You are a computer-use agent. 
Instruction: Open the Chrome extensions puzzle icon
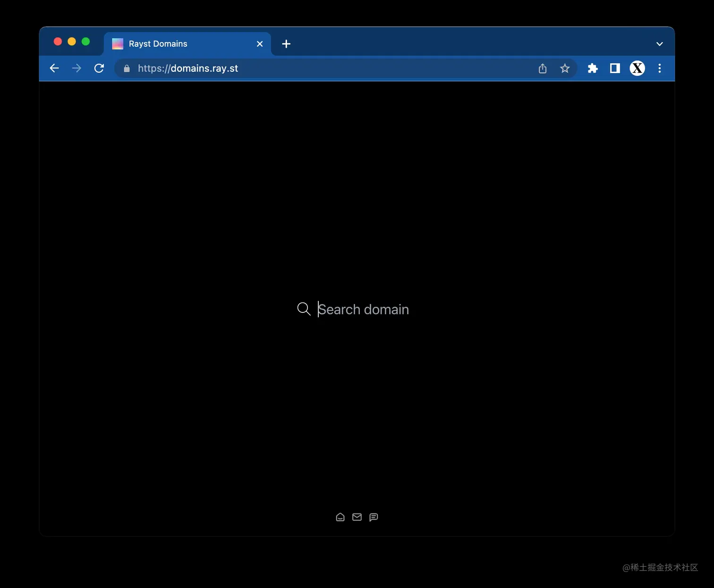click(x=592, y=68)
